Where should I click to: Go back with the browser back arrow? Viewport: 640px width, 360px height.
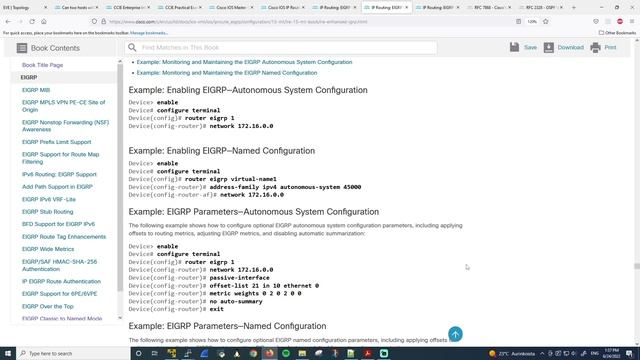tap(8, 22)
